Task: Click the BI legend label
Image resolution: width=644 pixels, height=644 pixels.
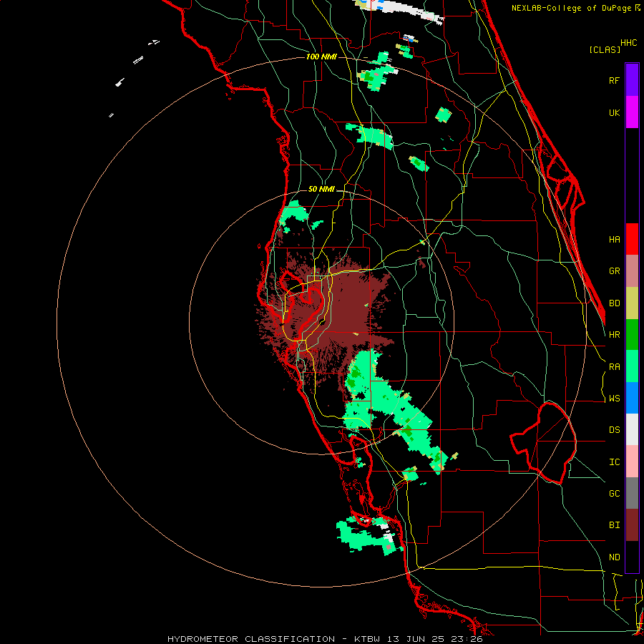Action: (615, 525)
